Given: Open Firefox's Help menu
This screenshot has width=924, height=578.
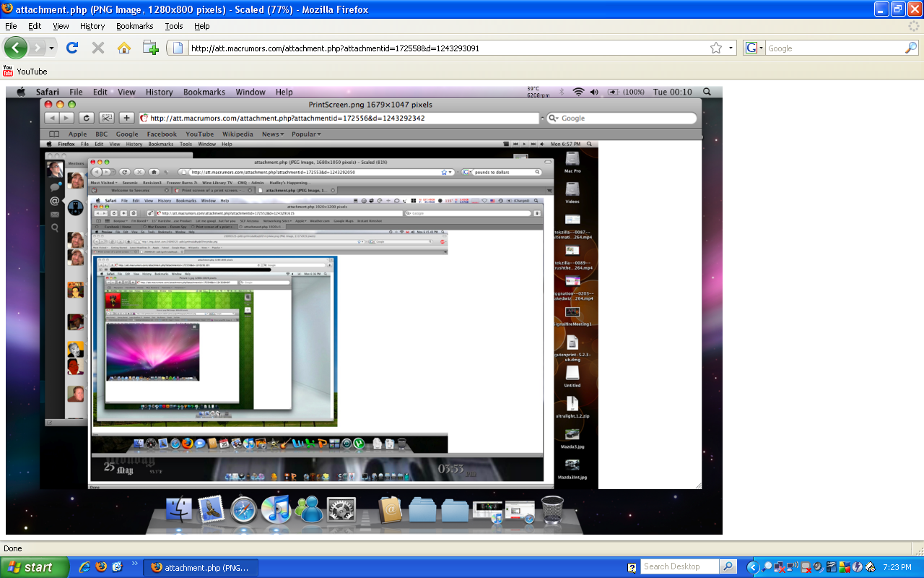Looking at the screenshot, I should click(x=202, y=26).
